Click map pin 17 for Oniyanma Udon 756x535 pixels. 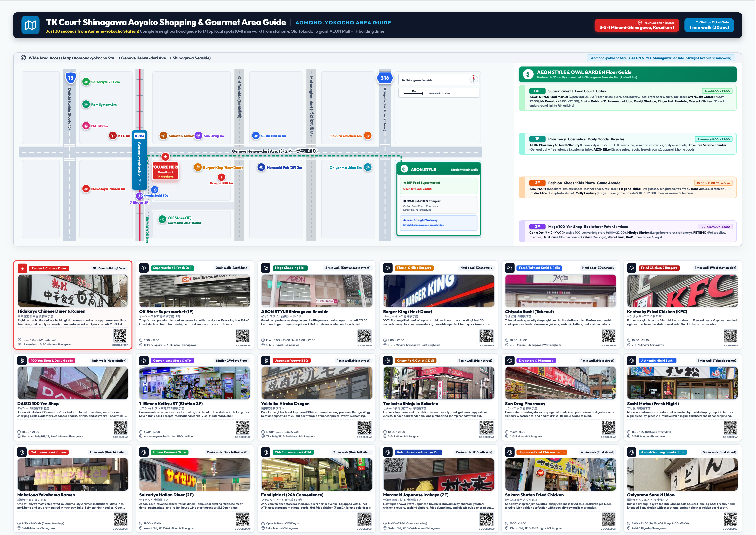[x=367, y=167]
